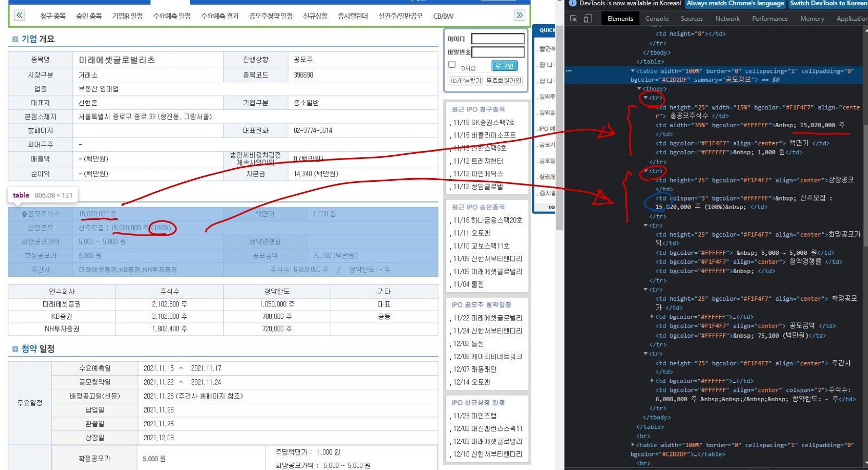Viewport: 868px width, 470px height.
Task: Click the 종목코드 value 396690
Action: (304, 75)
